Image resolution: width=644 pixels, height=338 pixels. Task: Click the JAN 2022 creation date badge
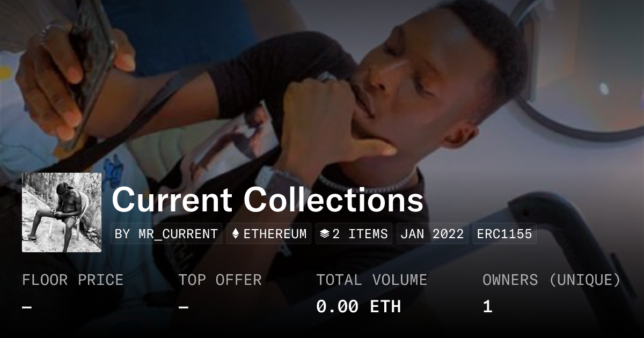[432, 234]
